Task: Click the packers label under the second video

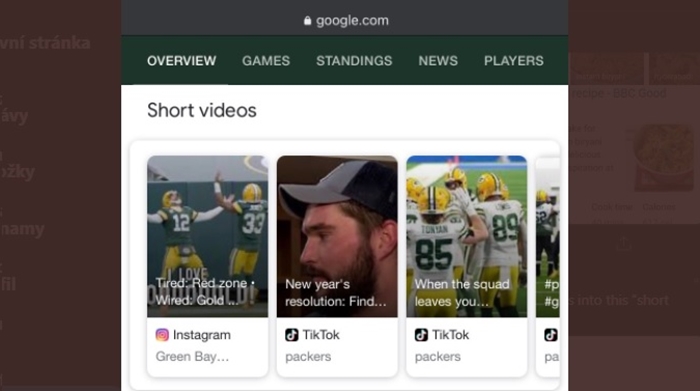Action: (x=308, y=357)
